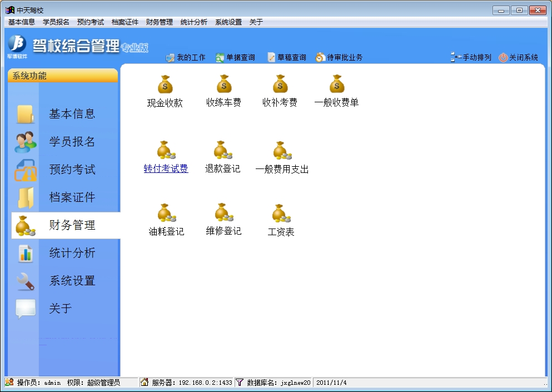Click the 草稿查询 document icon
Screen dimensions: 552x392
pos(271,57)
